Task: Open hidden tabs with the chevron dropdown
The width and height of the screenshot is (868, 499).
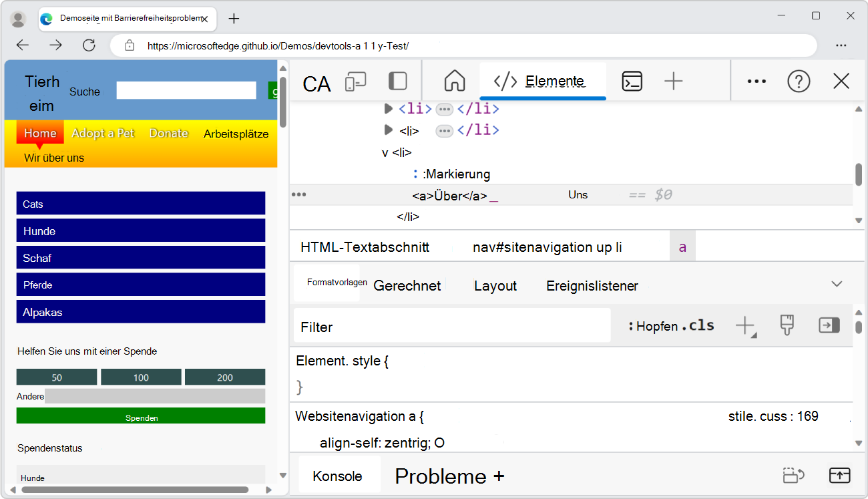Action: 837,283
